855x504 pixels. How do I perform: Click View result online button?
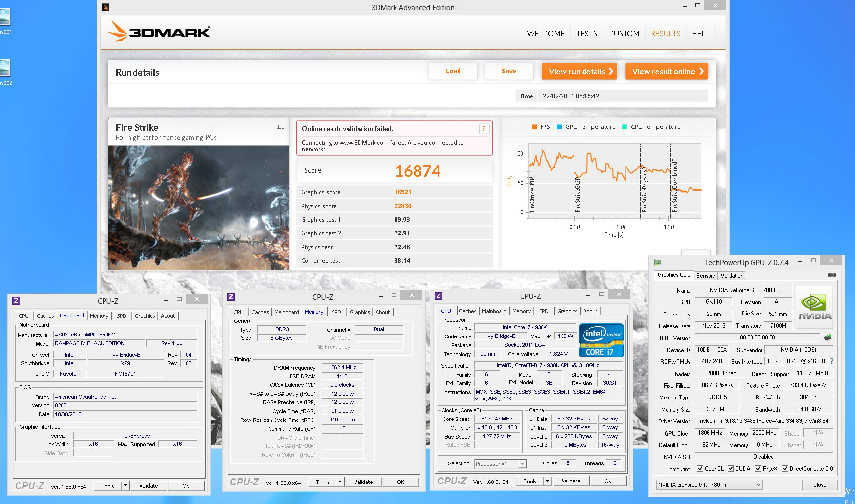click(667, 71)
